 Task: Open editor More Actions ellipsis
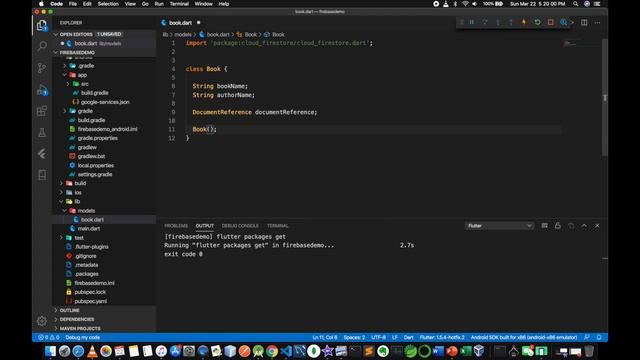click(597, 22)
